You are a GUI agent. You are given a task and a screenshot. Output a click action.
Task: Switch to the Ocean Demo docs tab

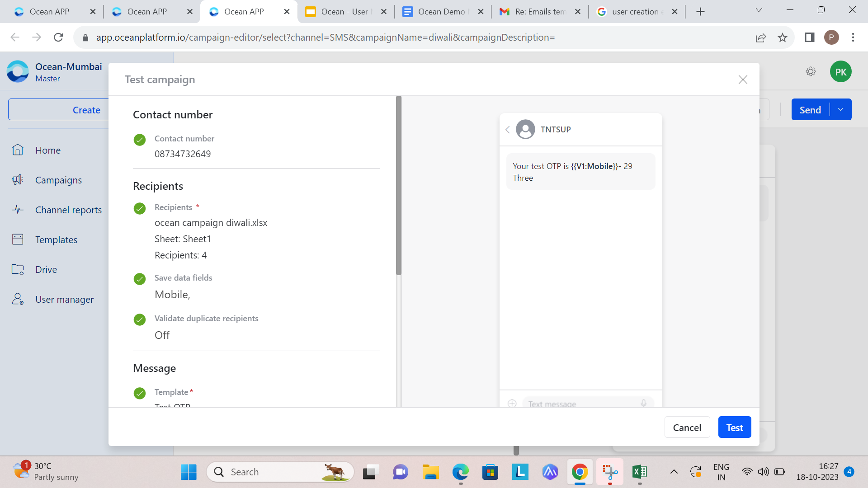coord(443,12)
